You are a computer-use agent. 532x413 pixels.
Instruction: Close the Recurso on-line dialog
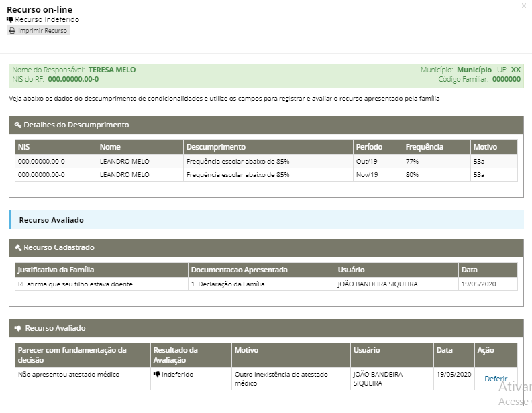tap(524, 6)
